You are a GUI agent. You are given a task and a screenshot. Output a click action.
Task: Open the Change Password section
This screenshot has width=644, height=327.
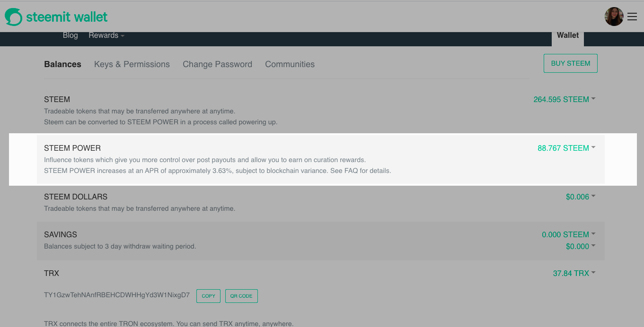(x=217, y=64)
